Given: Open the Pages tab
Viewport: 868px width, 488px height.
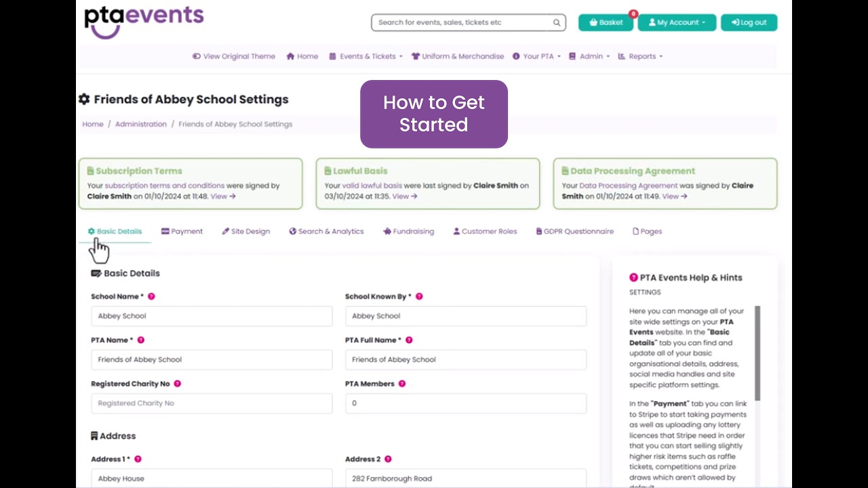Looking at the screenshot, I should [x=647, y=231].
